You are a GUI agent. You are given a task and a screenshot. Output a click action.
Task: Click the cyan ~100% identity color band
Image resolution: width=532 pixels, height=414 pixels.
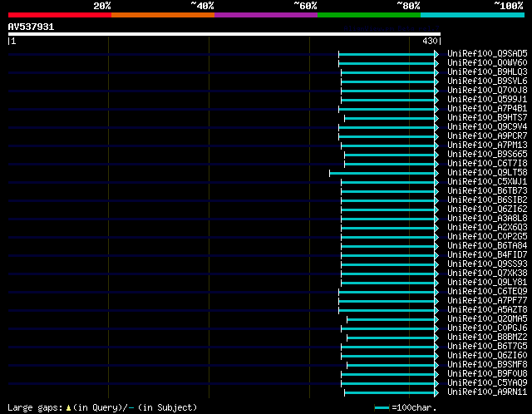click(x=473, y=15)
